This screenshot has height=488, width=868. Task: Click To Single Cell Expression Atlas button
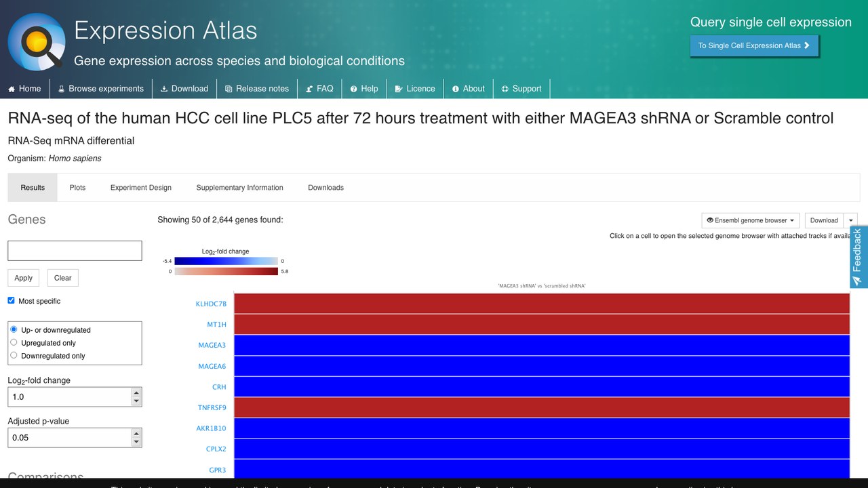point(754,45)
